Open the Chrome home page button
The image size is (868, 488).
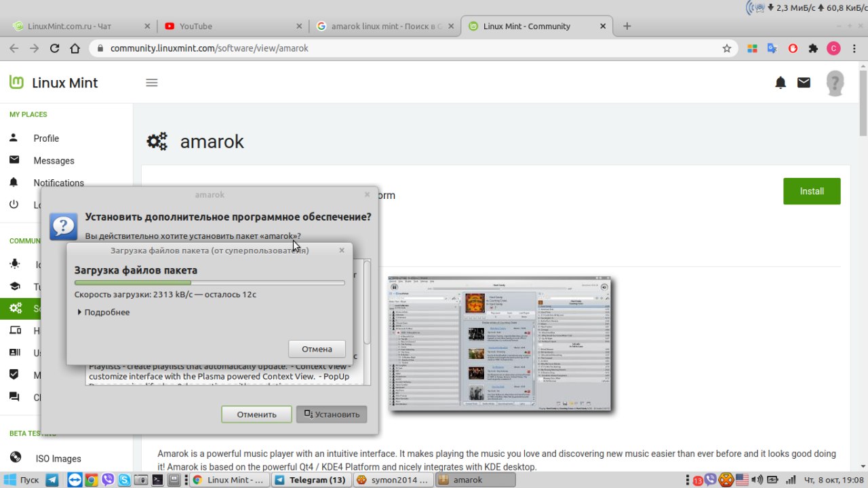coord(75,48)
